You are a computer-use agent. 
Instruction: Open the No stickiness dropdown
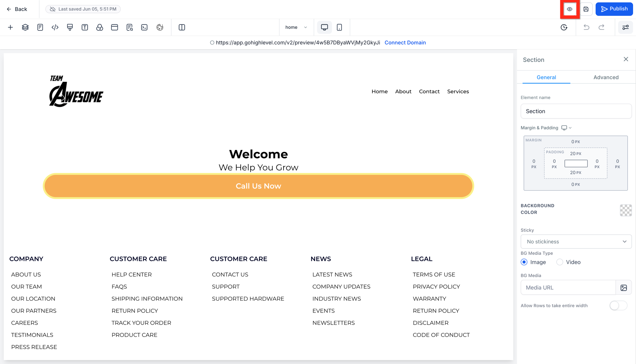click(x=576, y=242)
